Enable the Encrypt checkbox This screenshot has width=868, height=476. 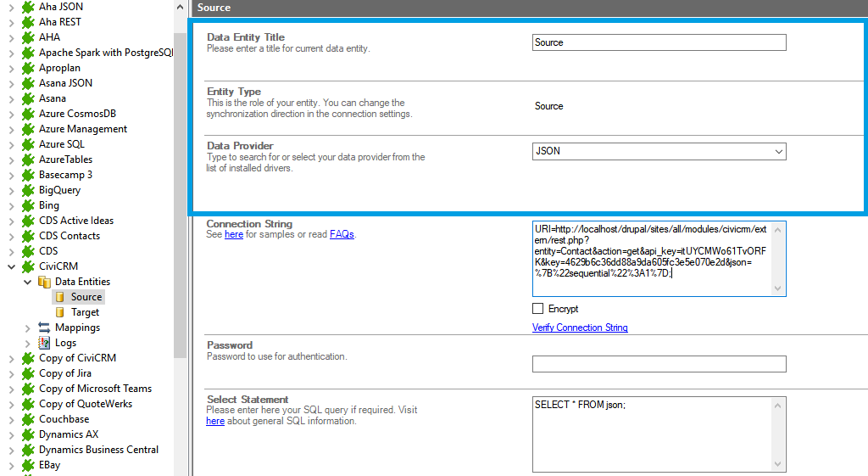(538, 309)
